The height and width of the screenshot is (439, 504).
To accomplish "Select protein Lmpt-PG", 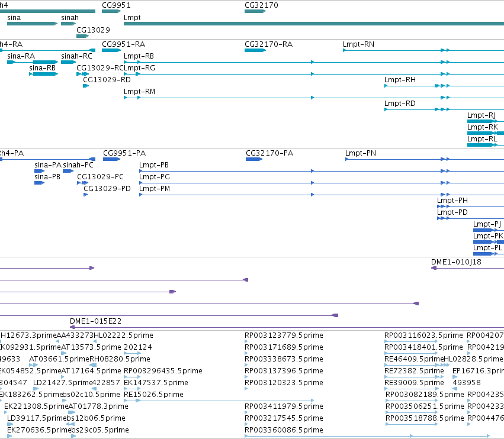I will (155, 177).
